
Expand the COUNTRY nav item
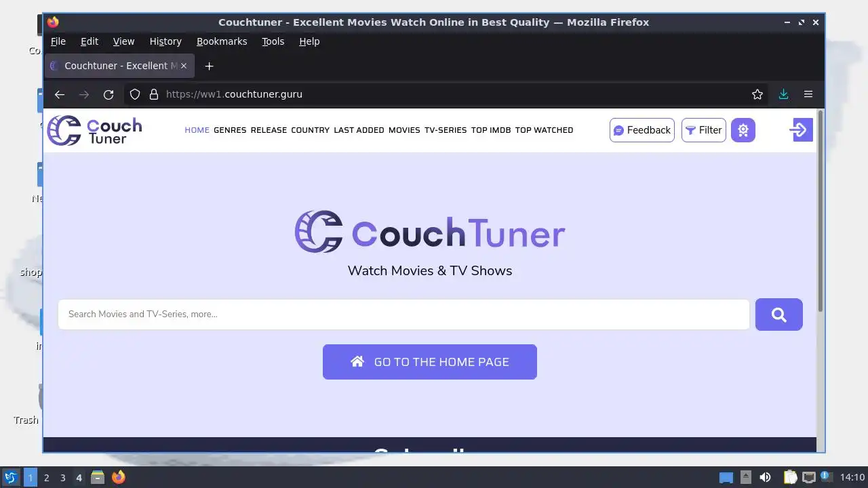(310, 130)
